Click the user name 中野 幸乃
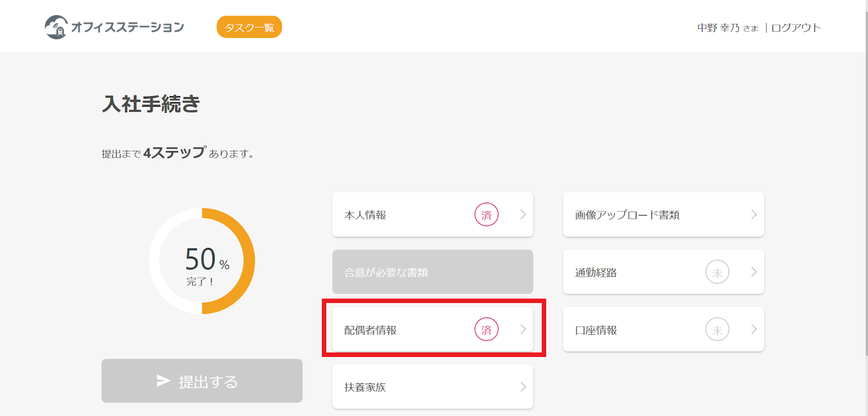 718,28
